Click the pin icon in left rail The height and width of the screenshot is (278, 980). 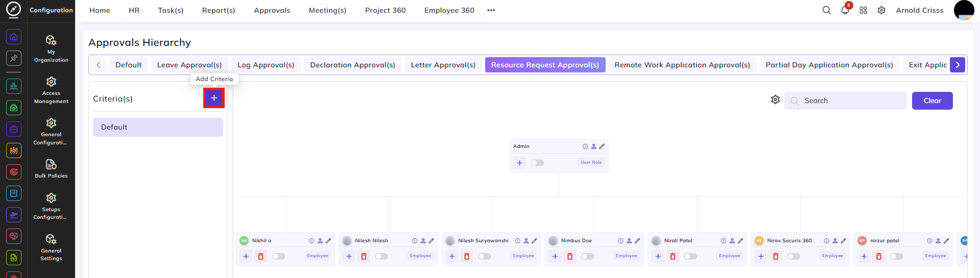14,58
